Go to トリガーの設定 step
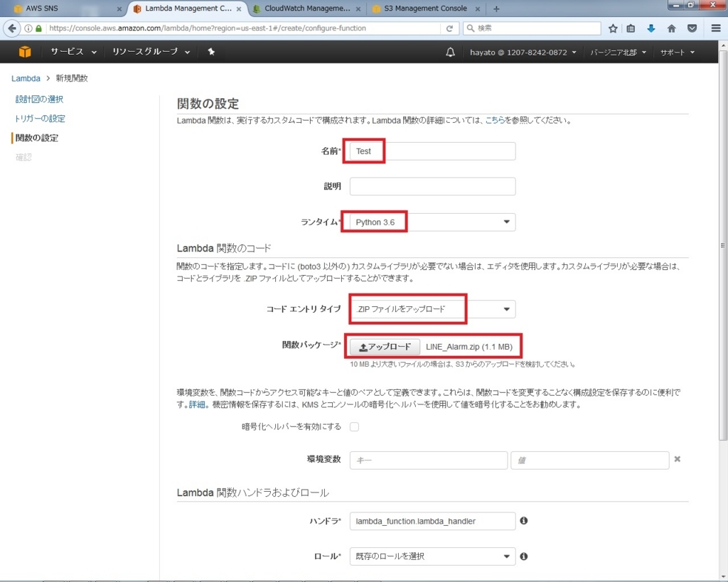Viewport: 728px width, 582px height. (40, 119)
